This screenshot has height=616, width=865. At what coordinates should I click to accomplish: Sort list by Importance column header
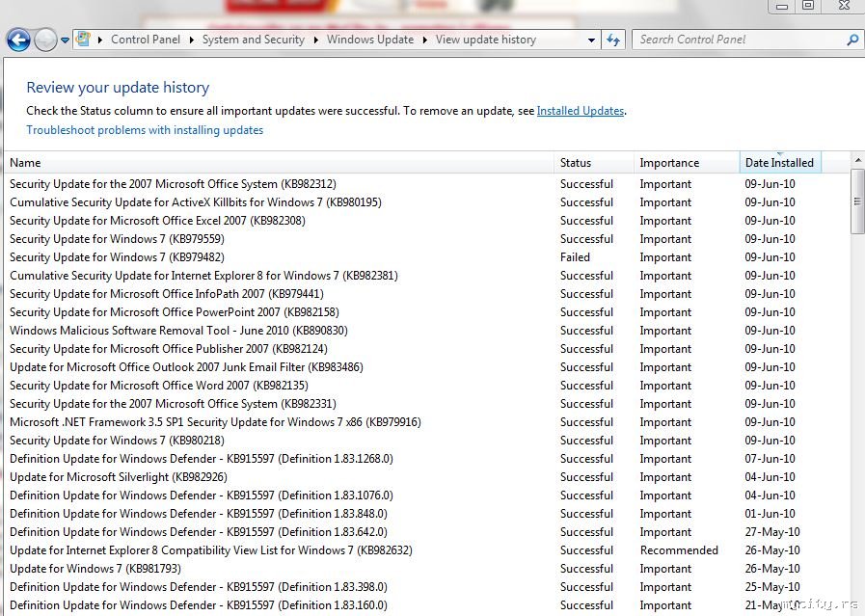coord(687,163)
